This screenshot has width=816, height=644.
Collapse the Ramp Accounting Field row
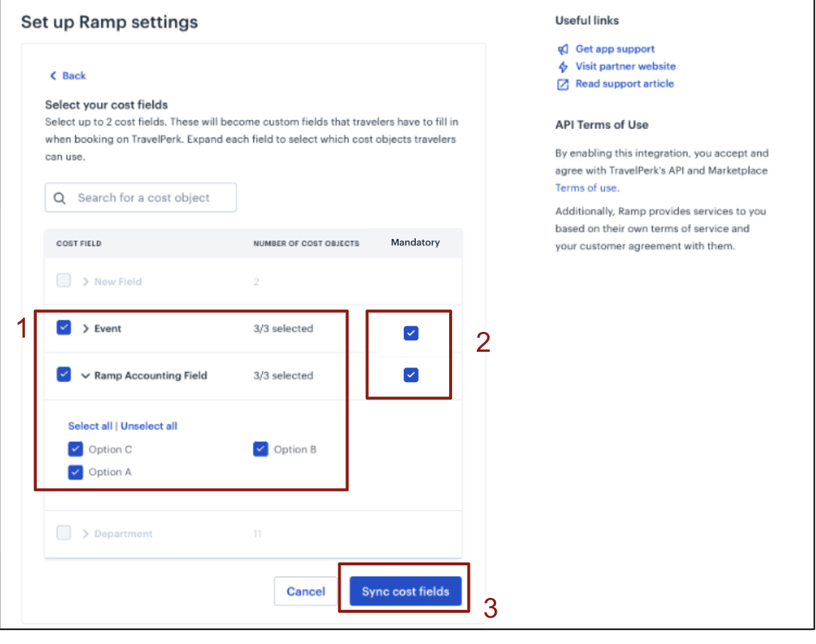(x=85, y=376)
